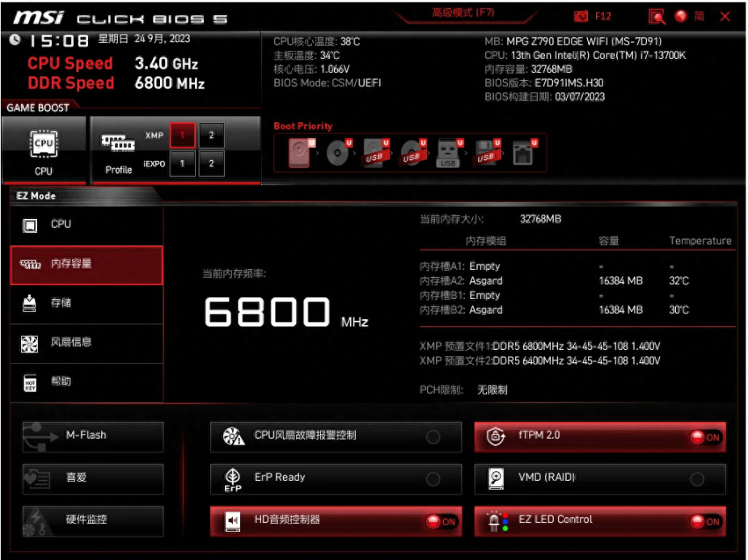Image resolution: width=748 pixels, height=560 pixels.
Task: Click the CPU fan warning icon
Action: coord(233,436)
